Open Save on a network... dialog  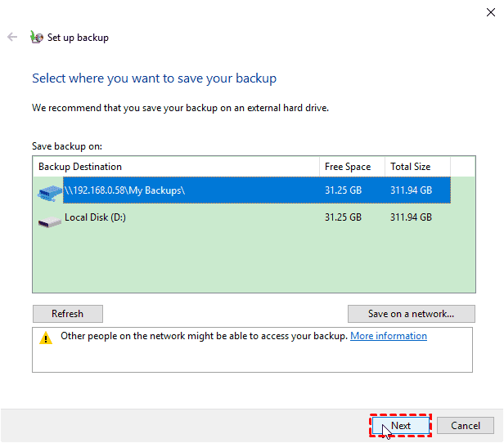[x=412, y=314]
